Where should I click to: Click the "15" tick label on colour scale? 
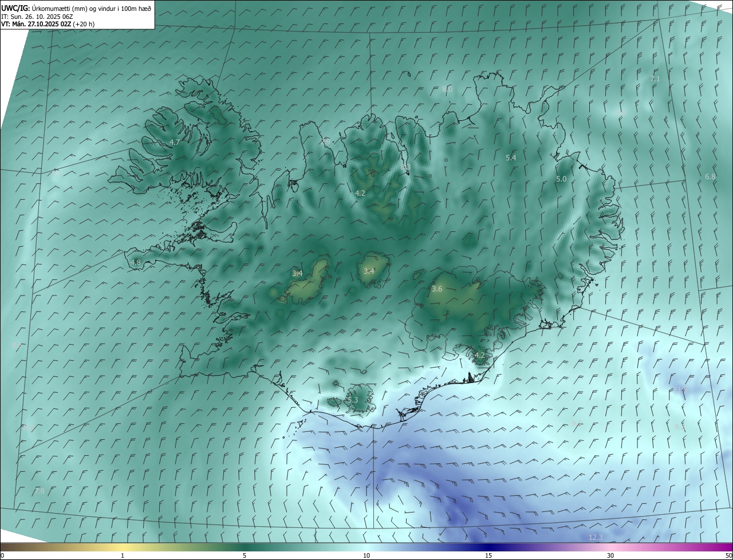[488, 555]
